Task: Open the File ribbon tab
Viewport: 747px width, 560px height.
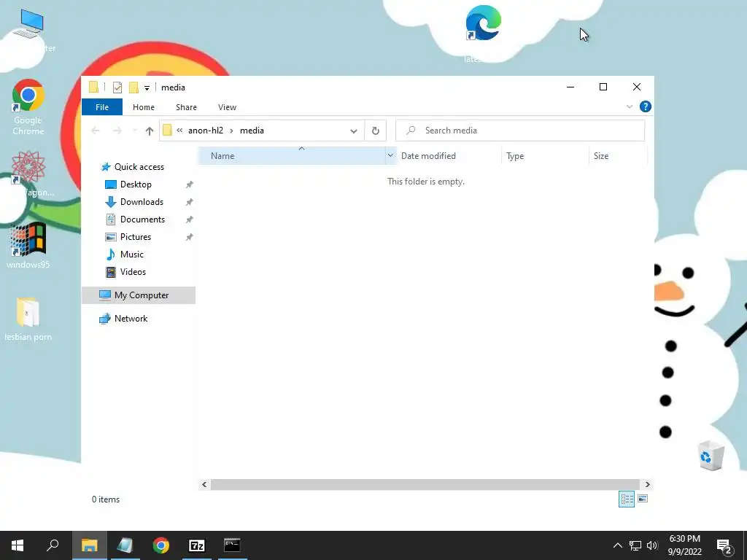Action: (x=102, y=107)
